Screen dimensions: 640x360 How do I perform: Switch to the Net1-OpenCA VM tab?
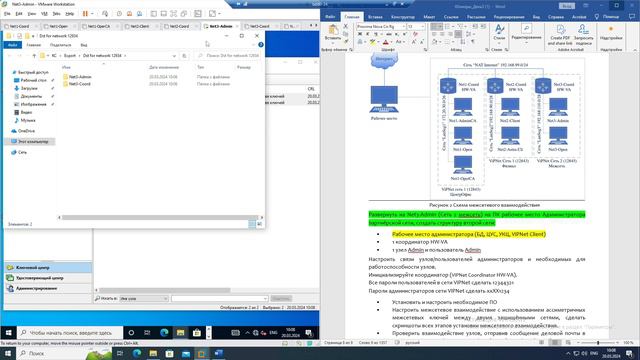tap(99, 26)
